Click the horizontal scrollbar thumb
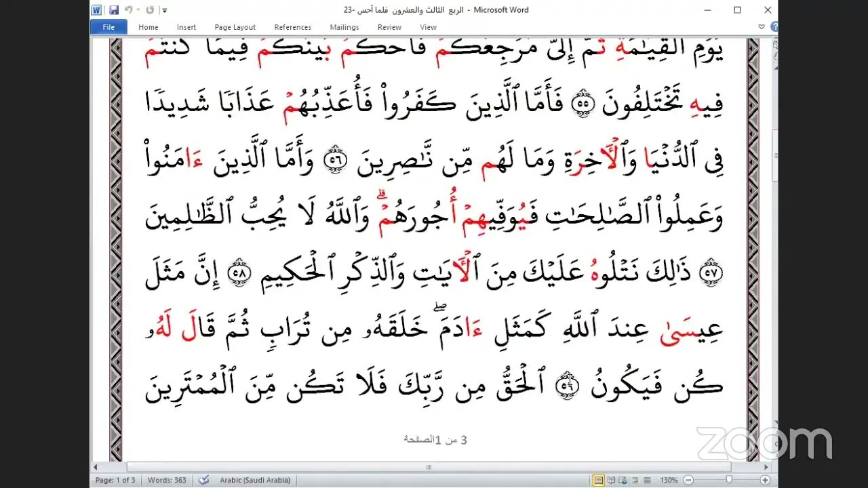Viewport: 868px width, 488px height. pos(429,467)
